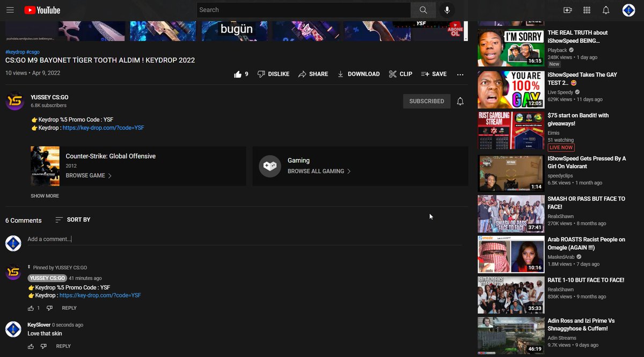Open MaskedArab channel name

561,257
